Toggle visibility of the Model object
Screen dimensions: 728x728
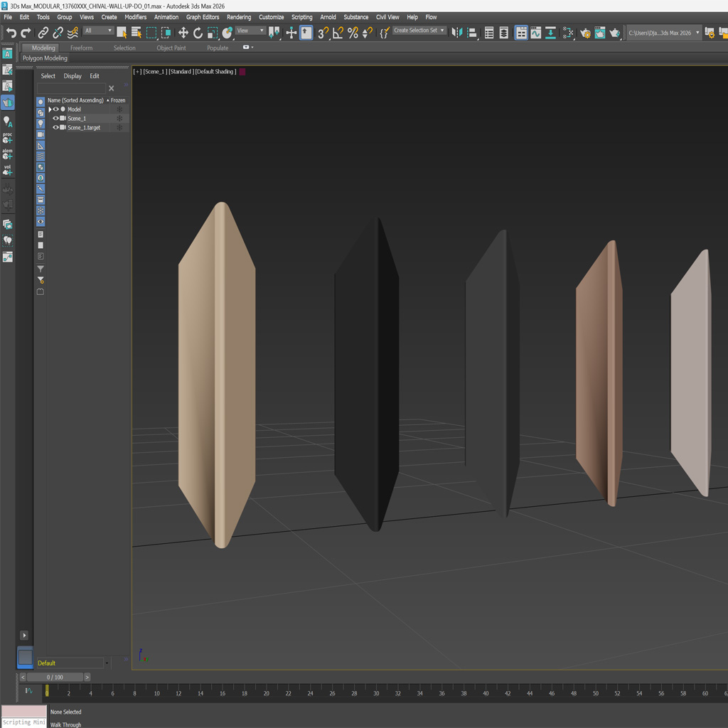coord(56,109)
